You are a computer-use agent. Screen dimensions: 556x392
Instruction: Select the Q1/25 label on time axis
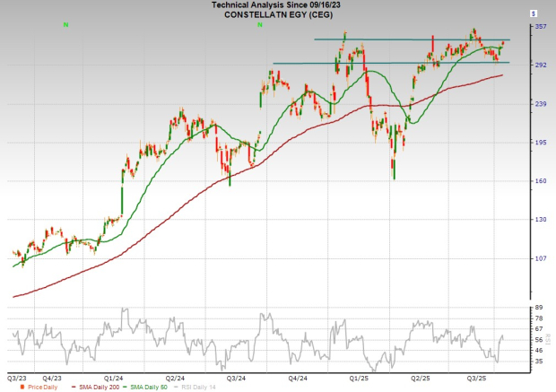point(360,379)
